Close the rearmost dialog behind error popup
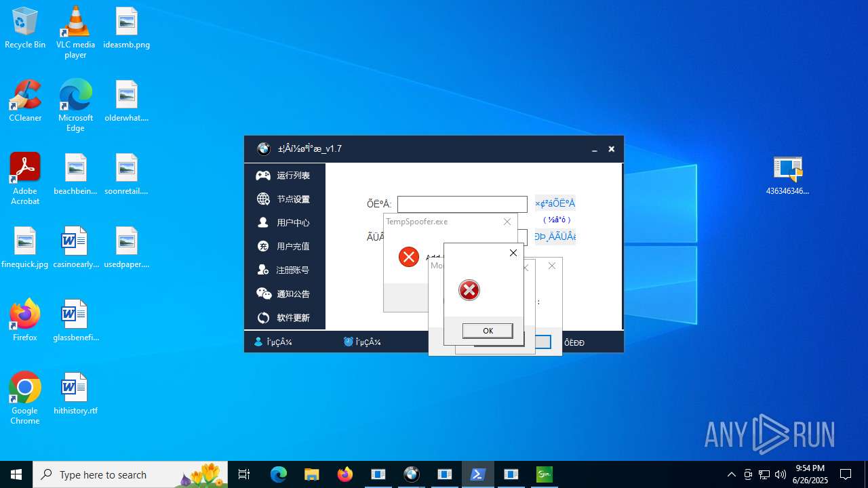This screenshot has height=488, width=868. 552,266
